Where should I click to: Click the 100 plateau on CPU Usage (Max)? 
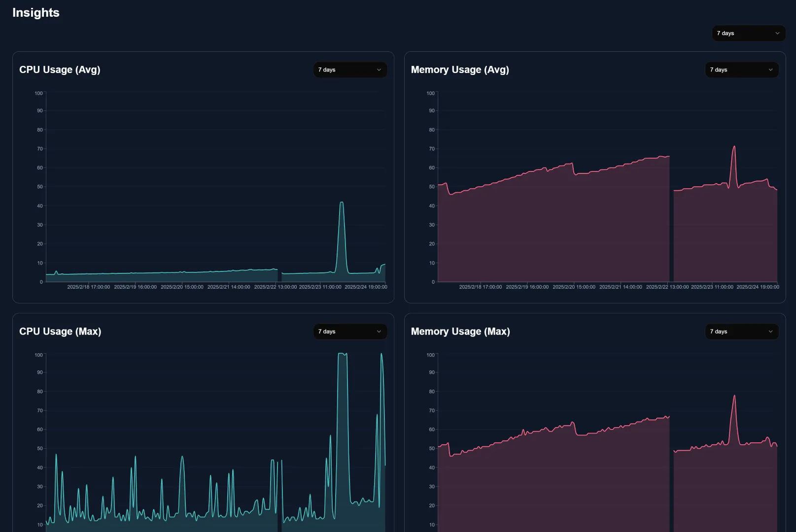click(x=342, y=354)
